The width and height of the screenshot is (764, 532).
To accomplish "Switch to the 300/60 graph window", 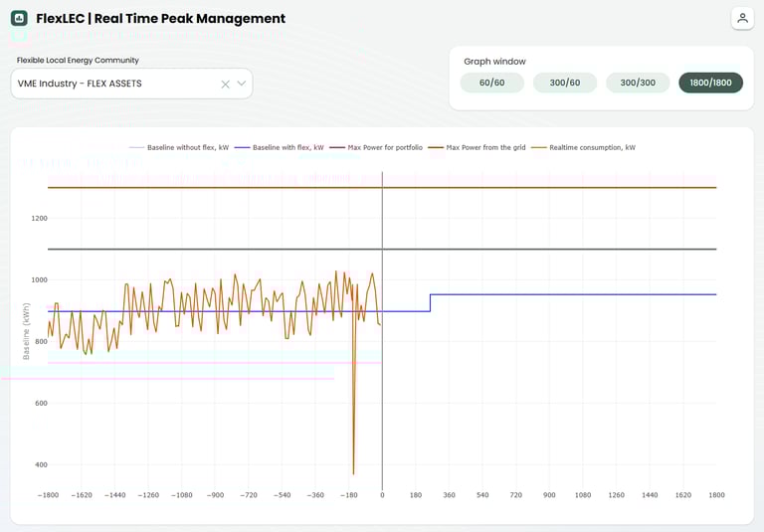I will coord(565,83).
